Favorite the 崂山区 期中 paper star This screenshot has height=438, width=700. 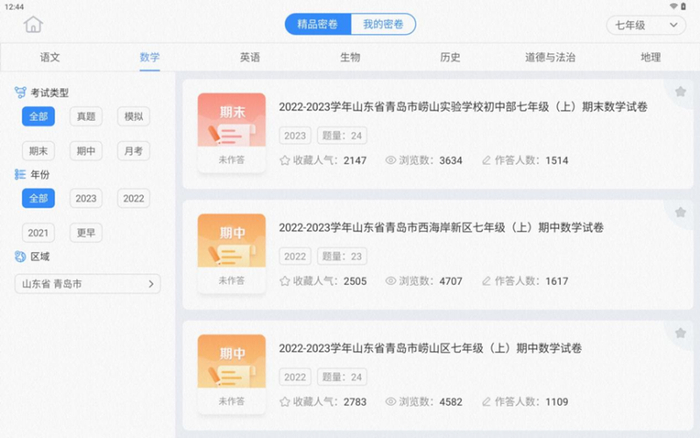click(x=680, y=333)
